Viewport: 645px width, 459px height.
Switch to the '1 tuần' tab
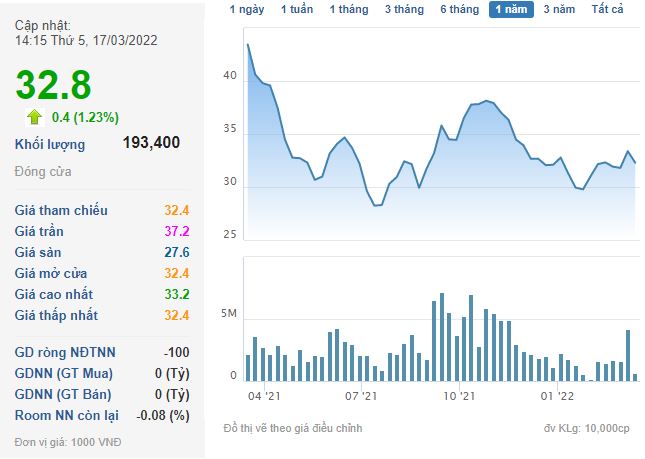tap(296, 9)
